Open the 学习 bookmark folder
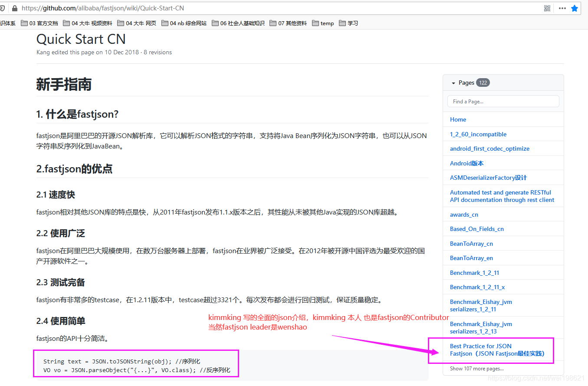This screenshot has height=386, width=588. point(348,23)
